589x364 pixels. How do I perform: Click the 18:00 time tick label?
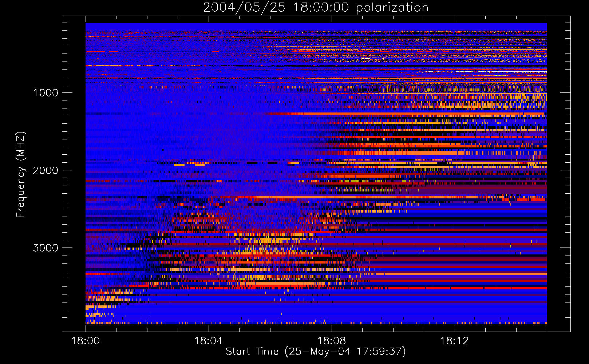point(86,341)
